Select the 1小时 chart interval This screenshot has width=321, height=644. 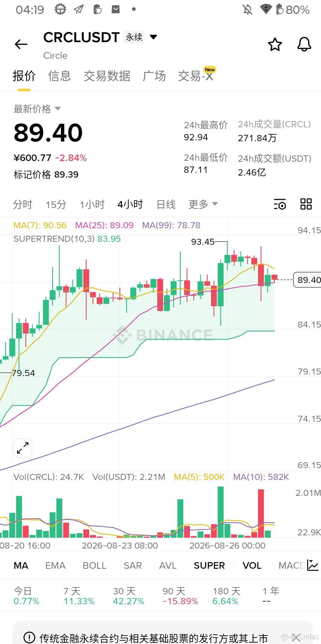pos(92,204)
